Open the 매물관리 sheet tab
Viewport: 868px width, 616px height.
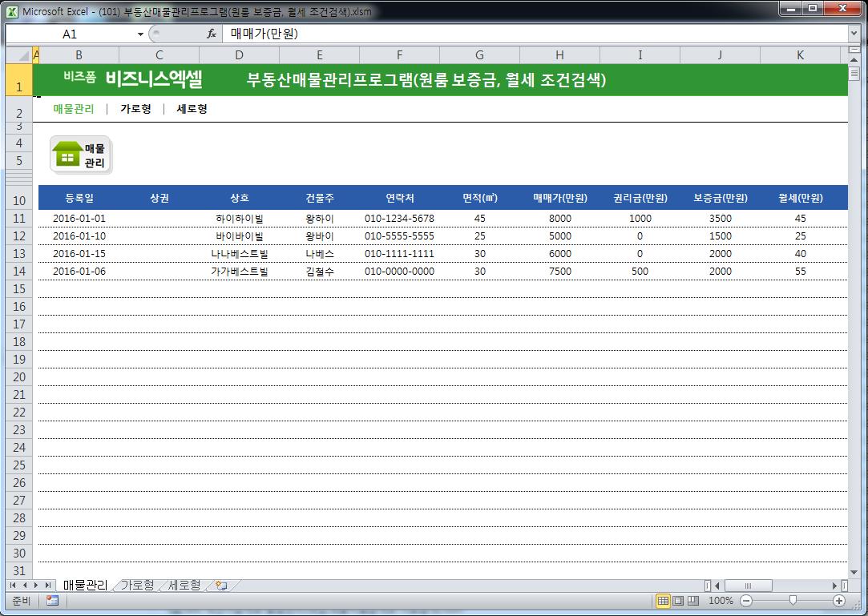(x=85, y=585)
